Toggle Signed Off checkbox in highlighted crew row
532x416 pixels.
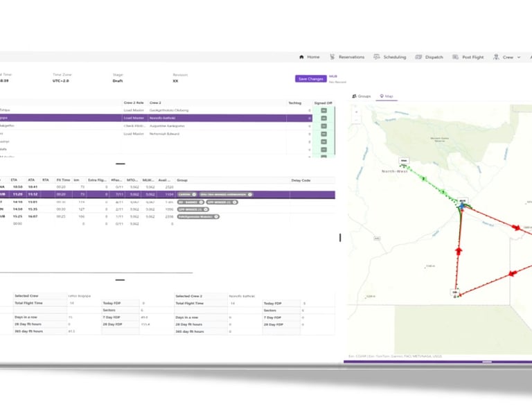pos(323,118)
